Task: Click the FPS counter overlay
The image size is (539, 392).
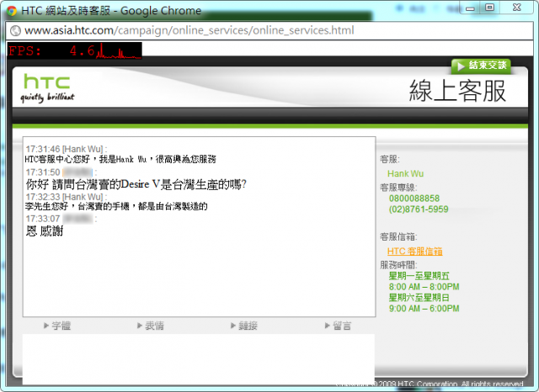Action: 75,50
